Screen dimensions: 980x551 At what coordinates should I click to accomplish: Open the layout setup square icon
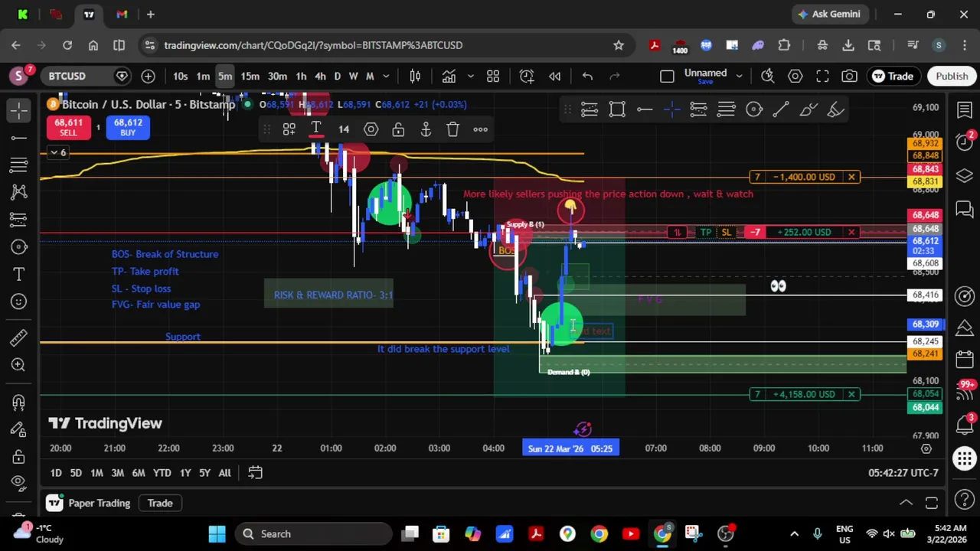click(x=667, y=76)
